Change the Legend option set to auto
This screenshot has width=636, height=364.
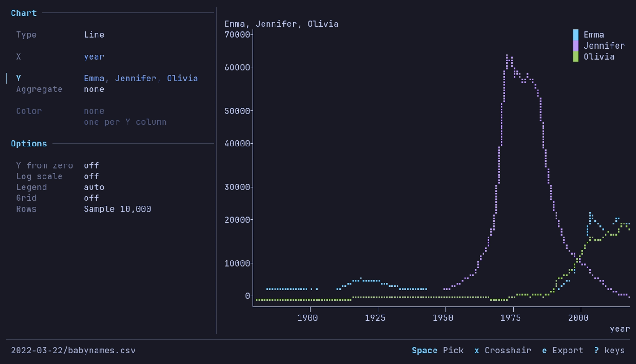pos(94,187)
